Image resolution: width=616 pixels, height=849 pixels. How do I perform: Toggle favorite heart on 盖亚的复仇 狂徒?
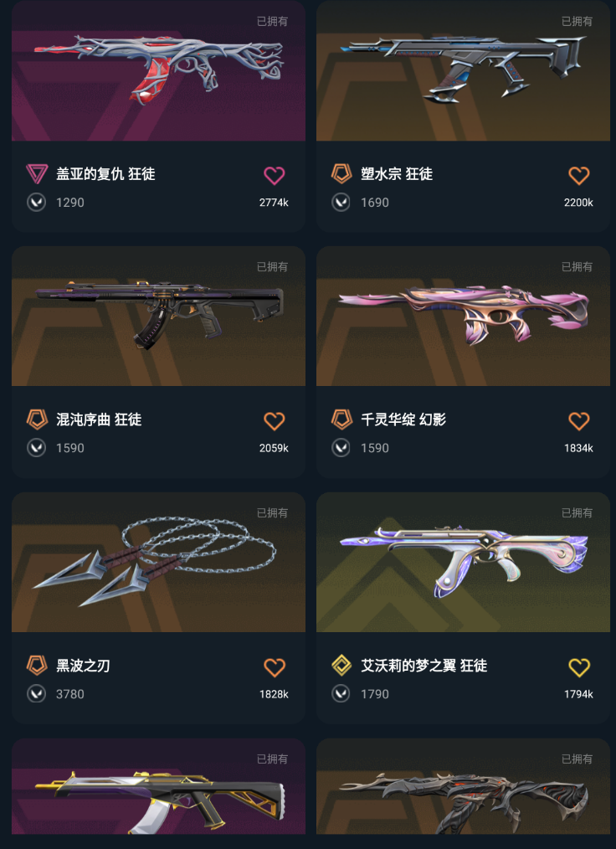274,175
